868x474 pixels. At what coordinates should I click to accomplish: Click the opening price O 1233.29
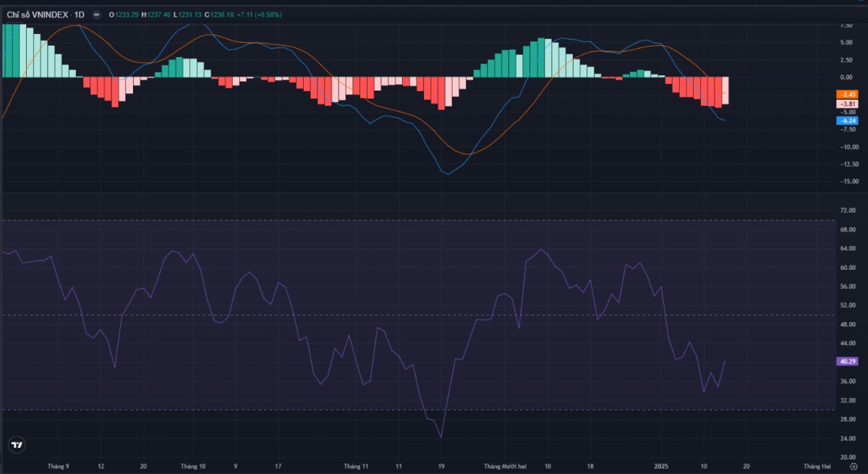124,14
